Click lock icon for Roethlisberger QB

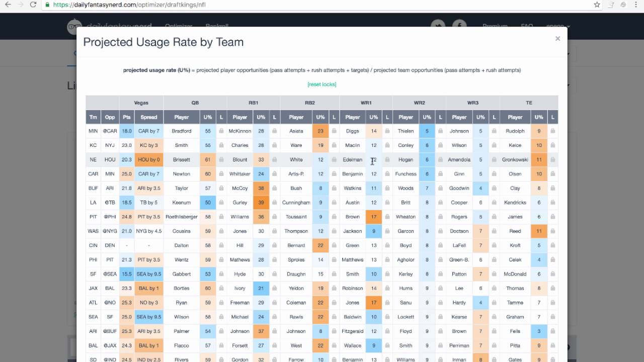(221, 217)
